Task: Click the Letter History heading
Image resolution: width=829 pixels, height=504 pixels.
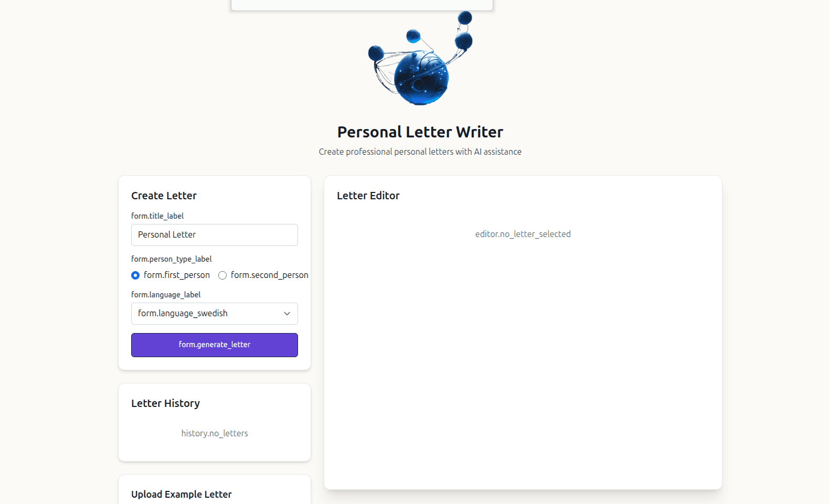Action: point(165,403)
